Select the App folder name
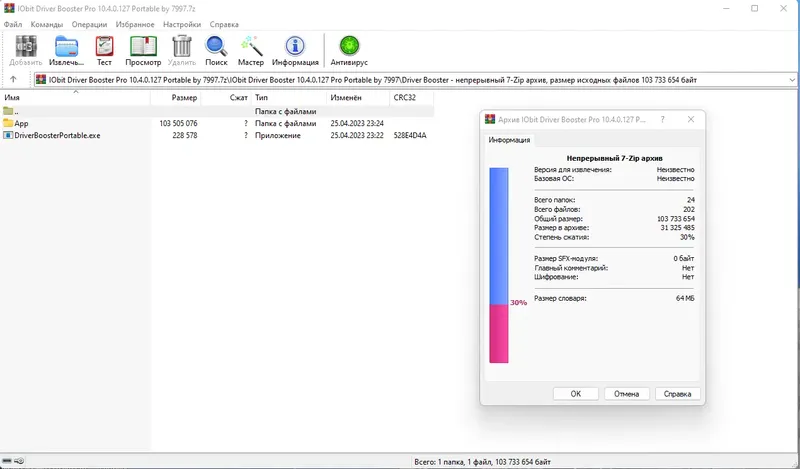Viewport: 800px width, 469px height. [21, 123]
